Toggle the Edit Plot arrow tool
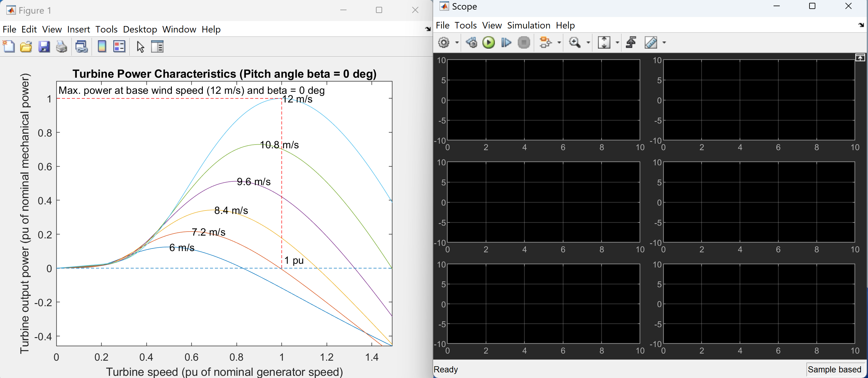This screenshot has height=378, width=868. [140, 46]
